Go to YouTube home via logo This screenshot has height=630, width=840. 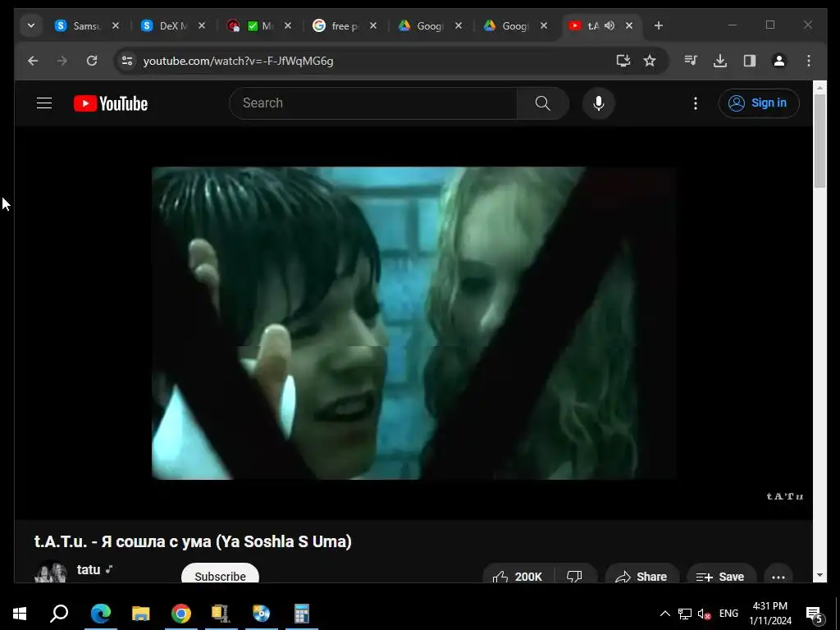[111, 103]
